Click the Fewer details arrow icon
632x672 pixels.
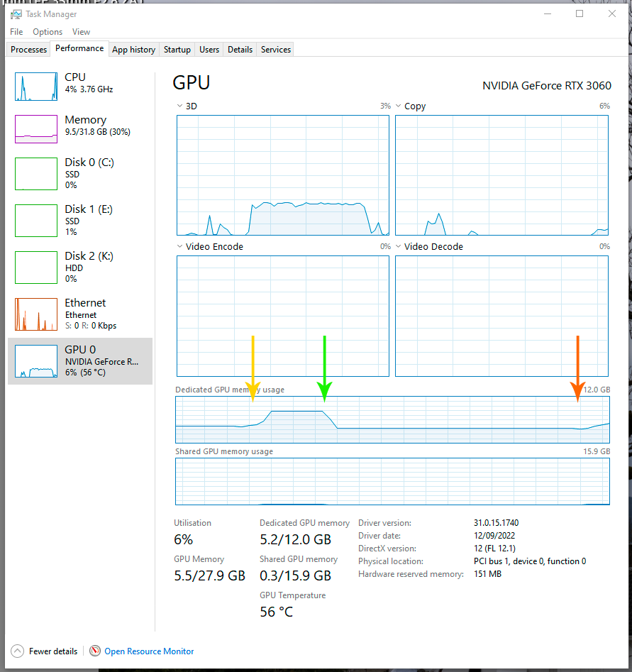17,651
